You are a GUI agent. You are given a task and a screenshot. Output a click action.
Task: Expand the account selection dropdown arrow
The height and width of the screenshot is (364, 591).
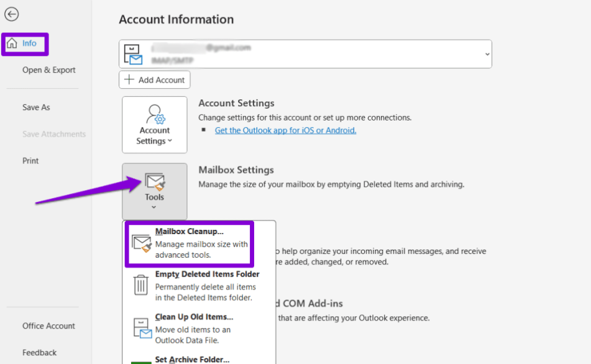(x=487, y=54)
